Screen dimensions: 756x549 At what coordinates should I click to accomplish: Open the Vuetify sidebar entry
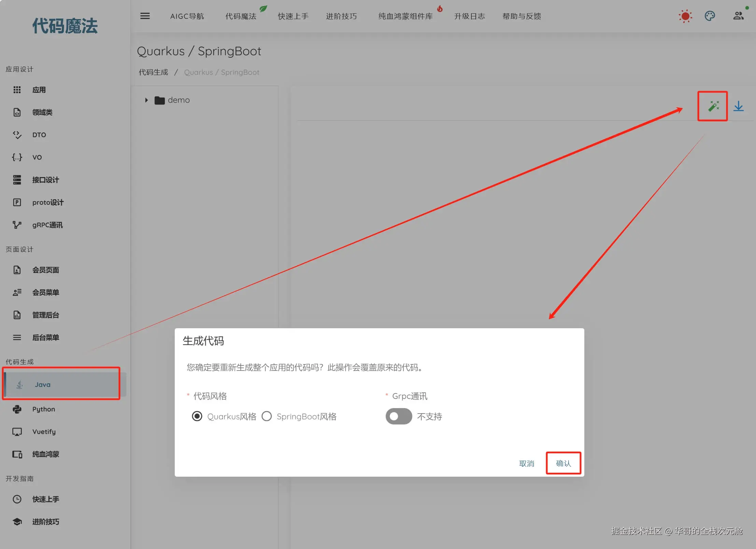pyautogui.click(x=44, y=432)
